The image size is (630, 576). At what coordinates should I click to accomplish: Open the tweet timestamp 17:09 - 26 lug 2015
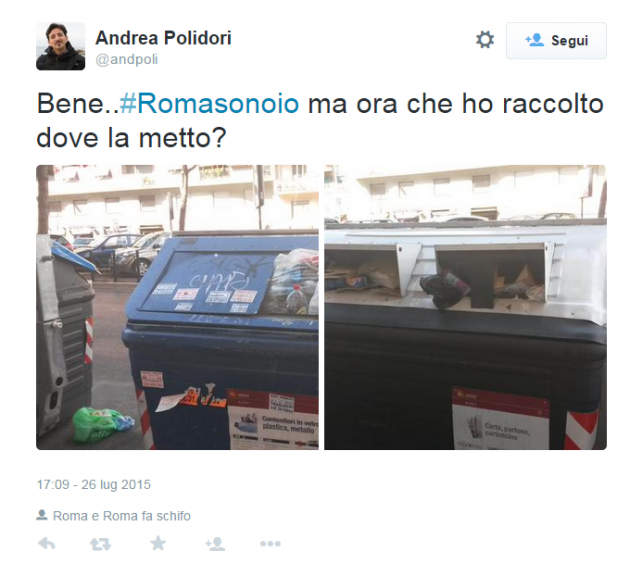tap(94, 484)
